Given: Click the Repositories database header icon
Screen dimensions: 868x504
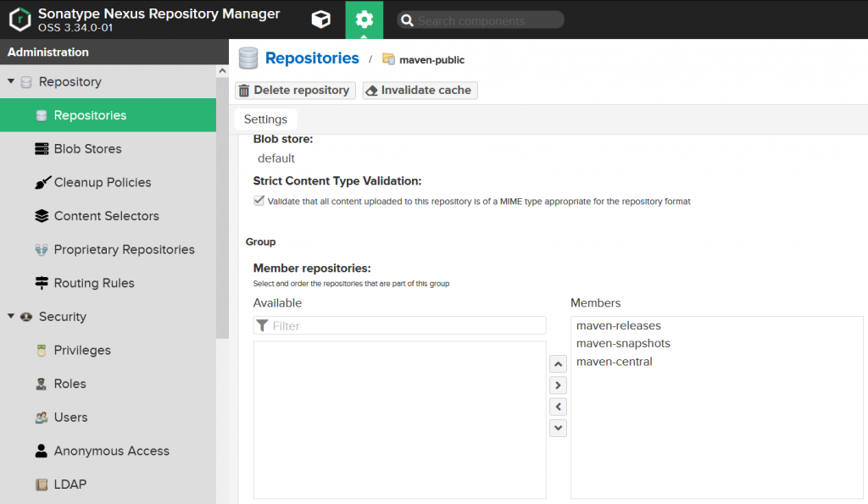Looking at the screenshot, I should click(x=248, y=58).
